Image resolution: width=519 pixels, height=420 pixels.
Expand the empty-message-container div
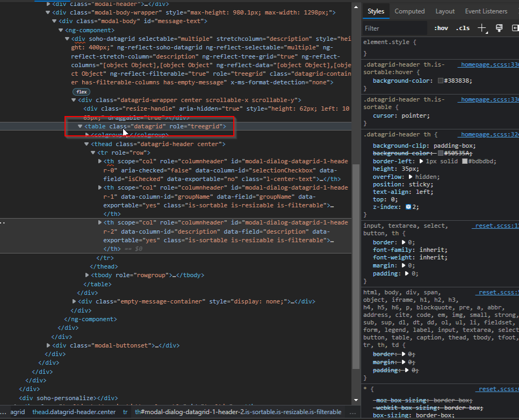74,301
